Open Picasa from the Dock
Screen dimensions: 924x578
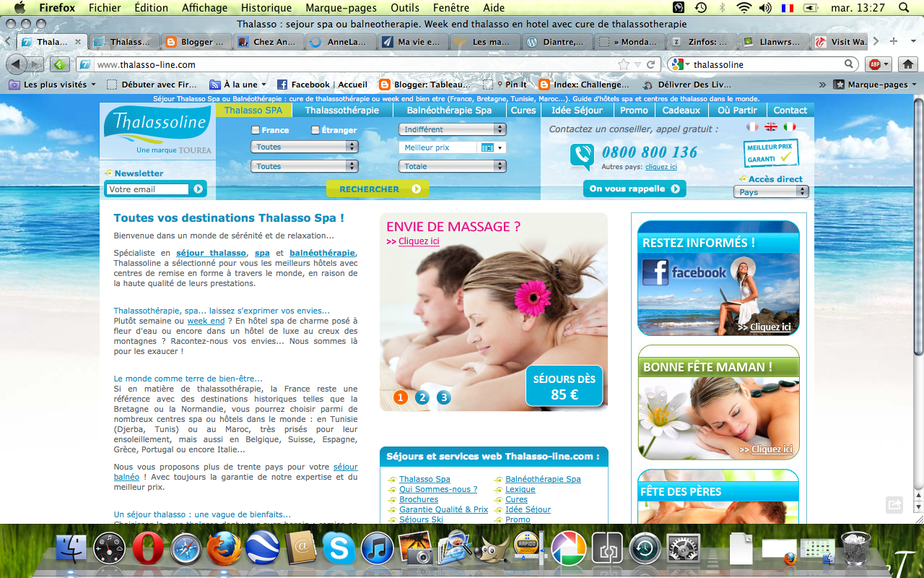(x=569, y=549)
